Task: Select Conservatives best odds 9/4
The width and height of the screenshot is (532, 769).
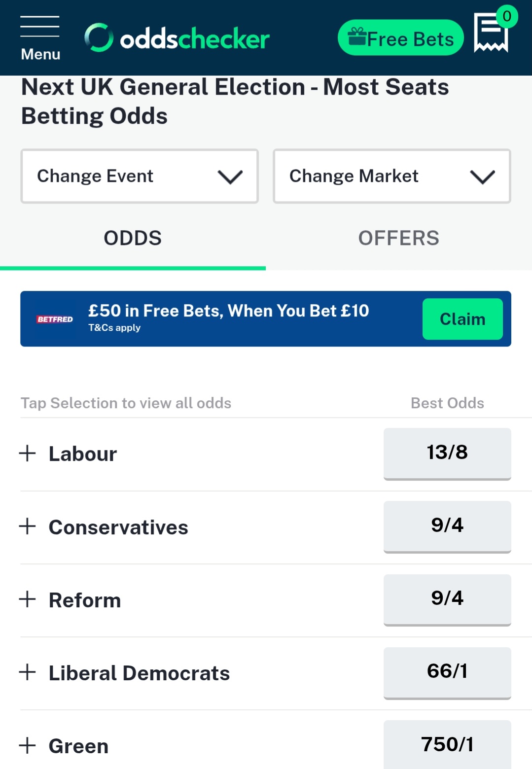Action: [x=447, y=526]
